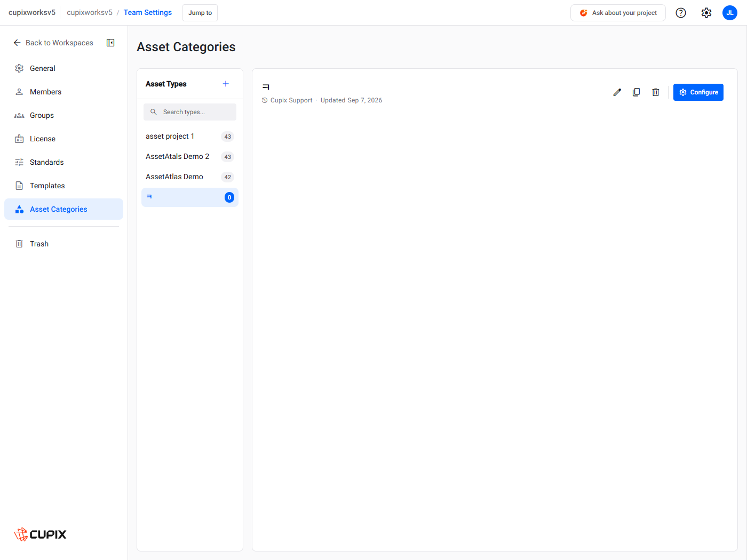747x560 pixels.
Task: Click the Cupix logo
Action: tap(41, 534)
